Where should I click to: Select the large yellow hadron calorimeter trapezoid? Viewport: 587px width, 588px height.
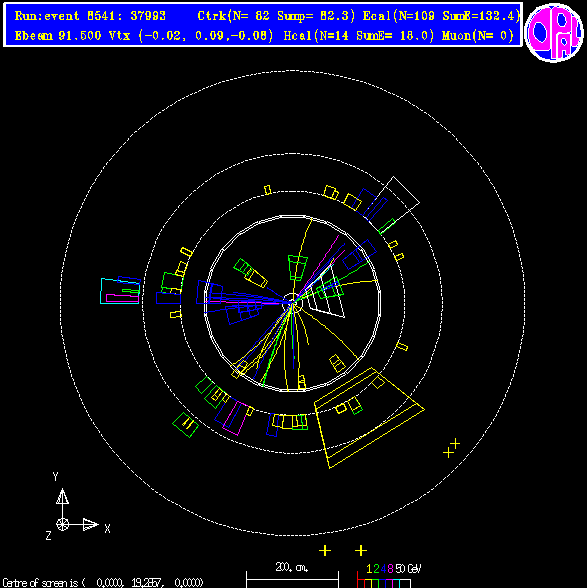pos(369,418)
